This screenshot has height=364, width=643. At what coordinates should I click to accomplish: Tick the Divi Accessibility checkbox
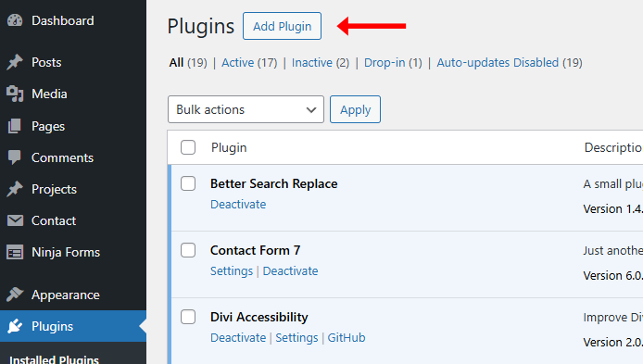pos(188,317)
